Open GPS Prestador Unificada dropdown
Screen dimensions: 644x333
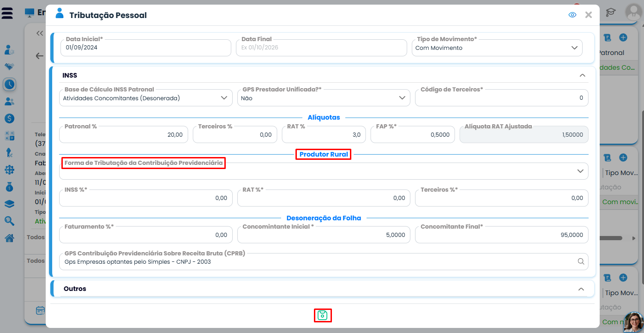324,98
